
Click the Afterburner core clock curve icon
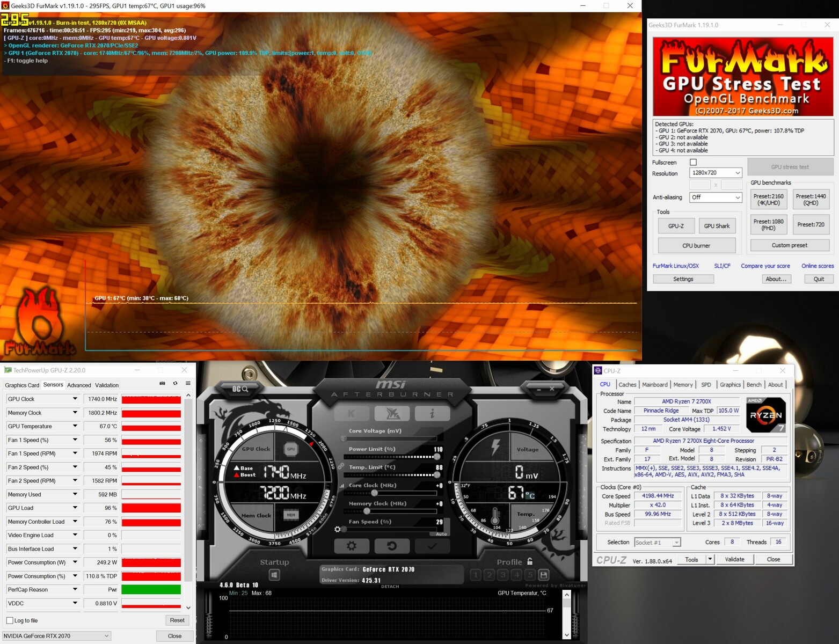coord(342,486)
